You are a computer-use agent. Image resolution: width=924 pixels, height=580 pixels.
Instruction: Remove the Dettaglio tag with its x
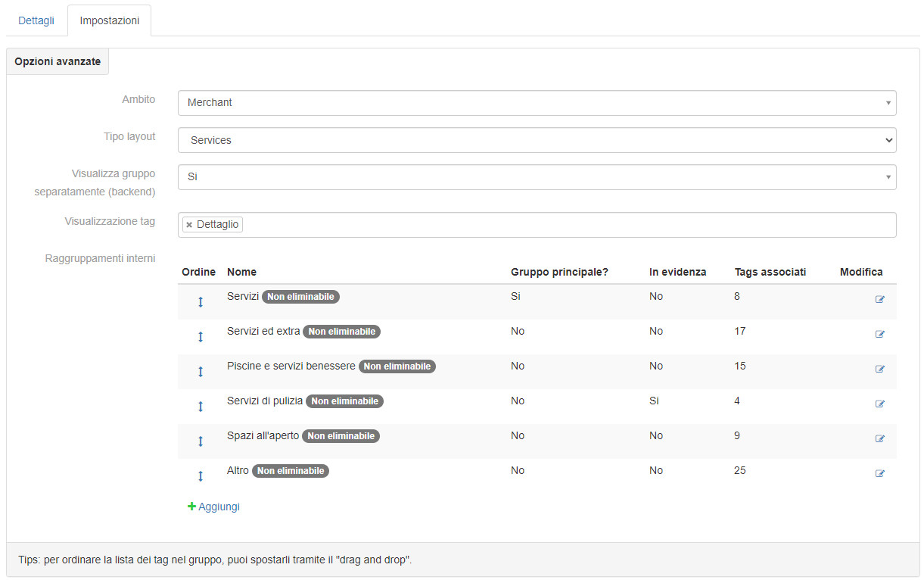point(189,225)
